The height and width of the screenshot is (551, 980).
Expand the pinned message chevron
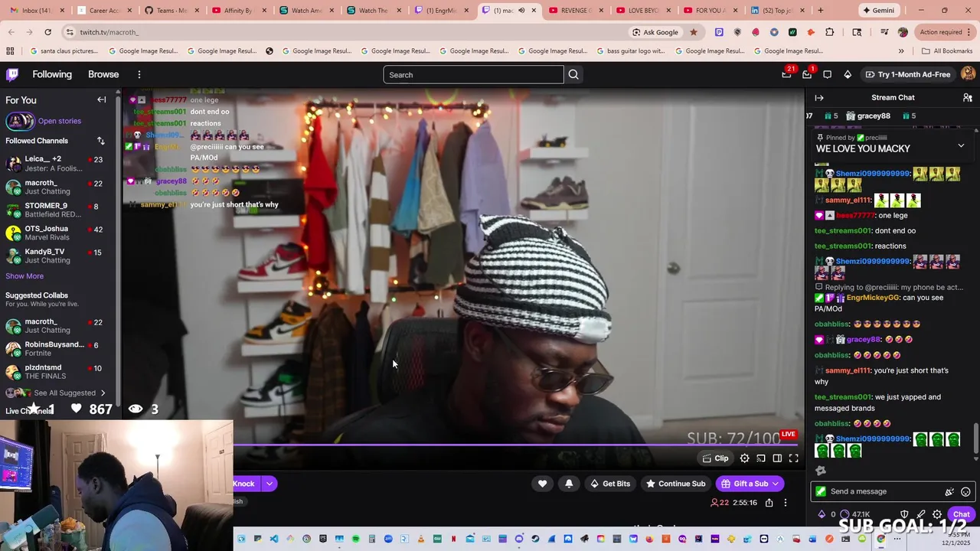click(961, 145)
